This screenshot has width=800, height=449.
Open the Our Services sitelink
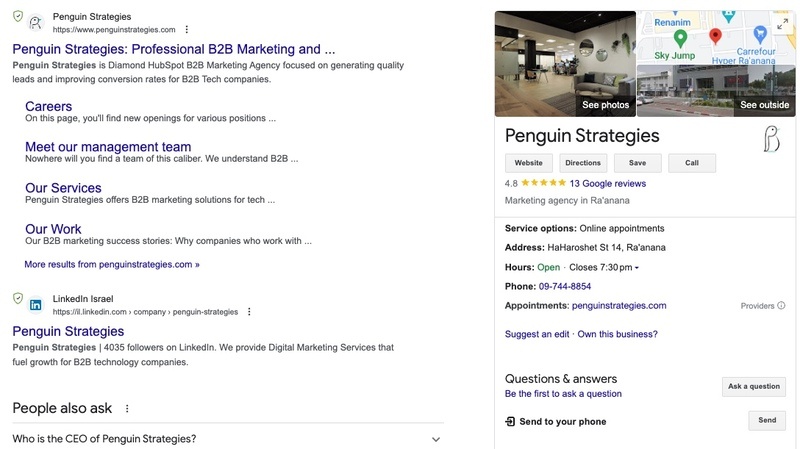pyautogui.click(x=63, y=188)
